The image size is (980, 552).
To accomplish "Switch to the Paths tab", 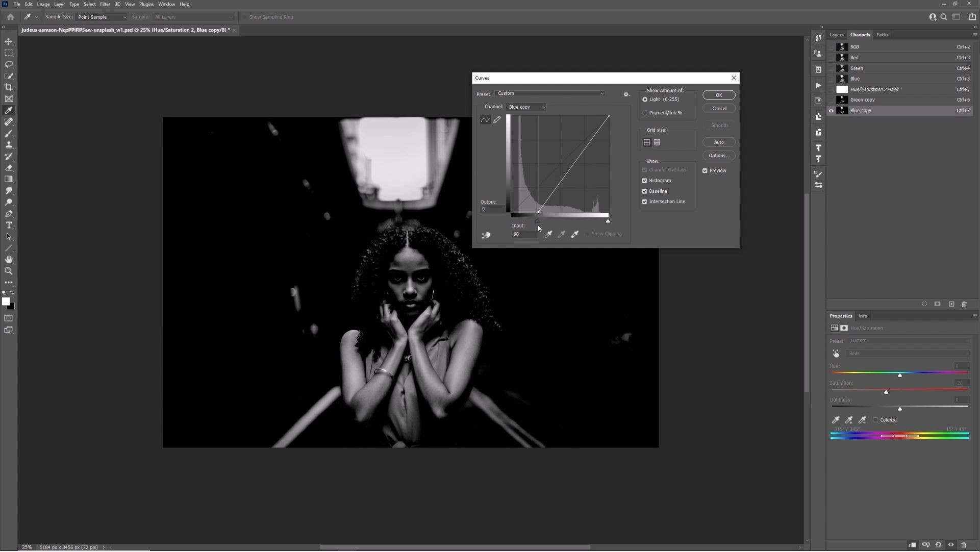I will tap(882, 35).
